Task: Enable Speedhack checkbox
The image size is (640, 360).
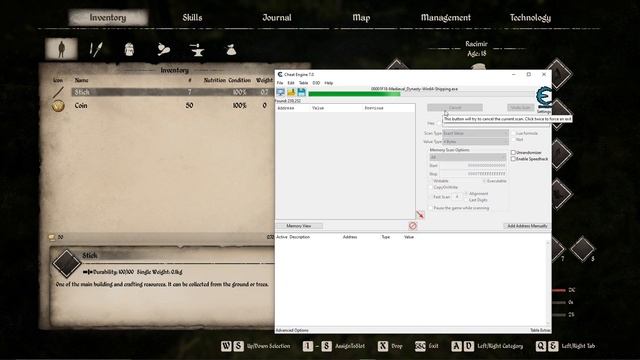Action: click(x=513, y=159)
